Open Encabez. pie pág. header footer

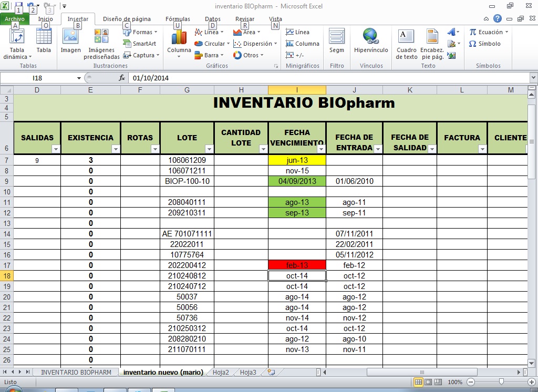pyautogui.click(x=432, y=44)
